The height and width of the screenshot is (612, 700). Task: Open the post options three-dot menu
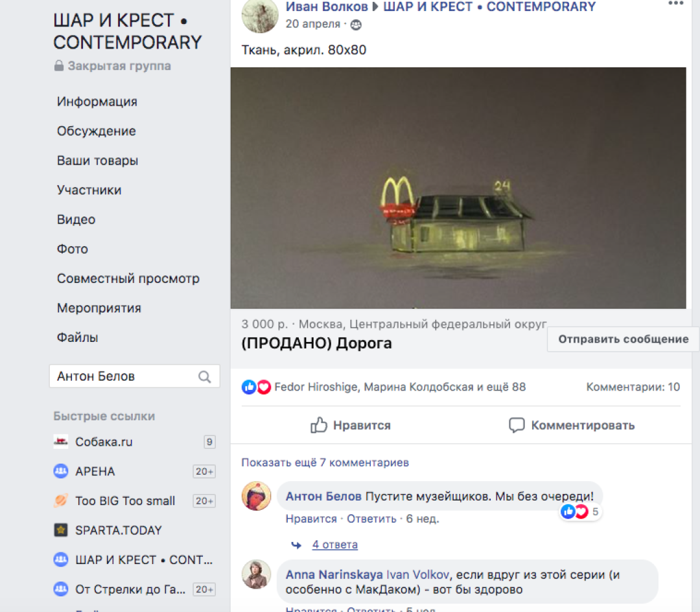click(x=676, y=3)
